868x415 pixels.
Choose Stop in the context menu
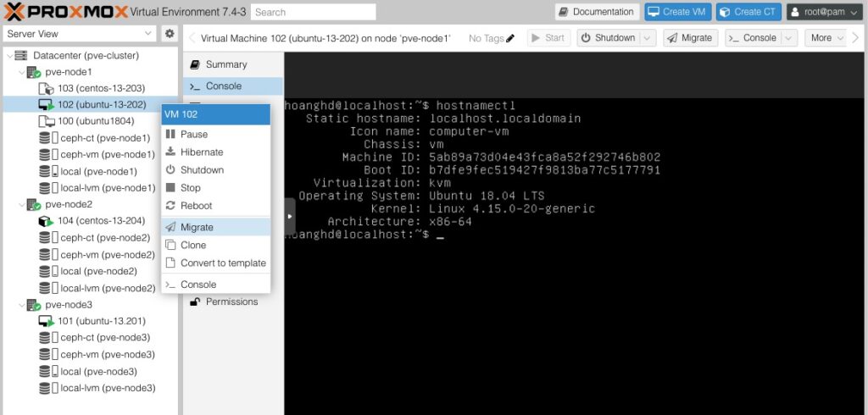(x=216, y=188)
